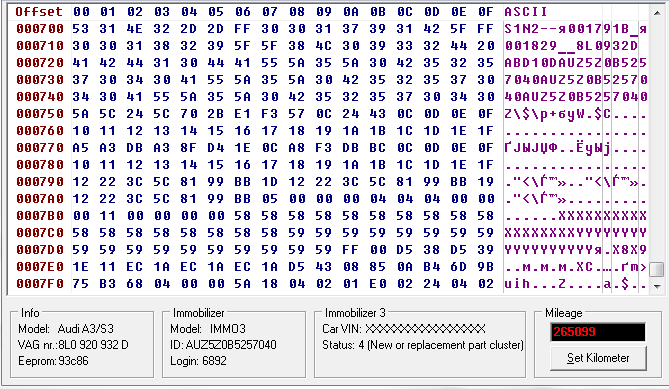The width and height of the screenshot is (669, 389).
Task: Click the 0F column header
Action: click(x=486, y=12)
